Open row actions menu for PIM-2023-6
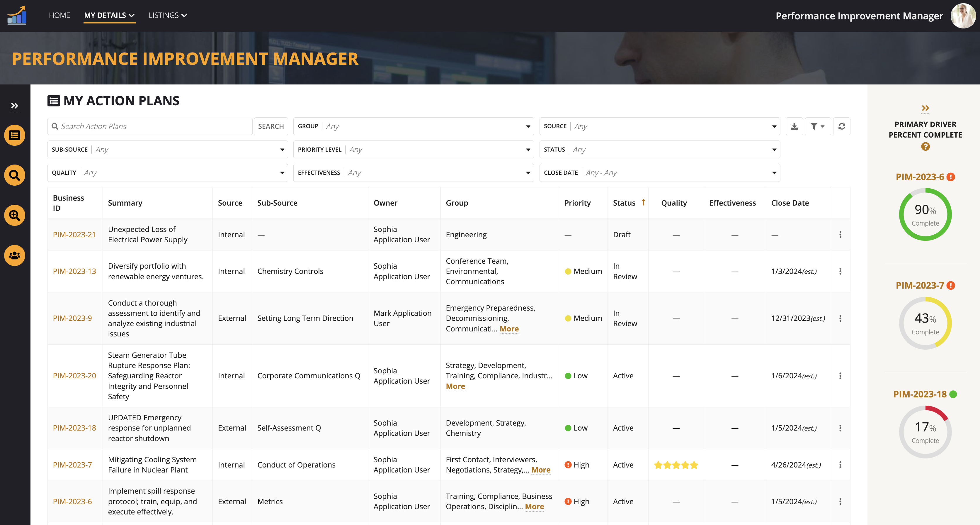980x525 pixels. tap(840, 502)
